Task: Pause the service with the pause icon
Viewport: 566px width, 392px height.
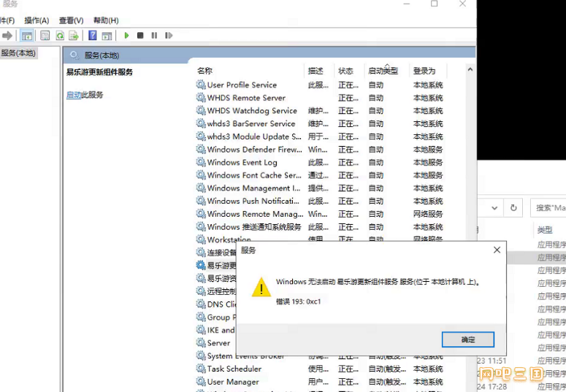Action: [154, 35]
